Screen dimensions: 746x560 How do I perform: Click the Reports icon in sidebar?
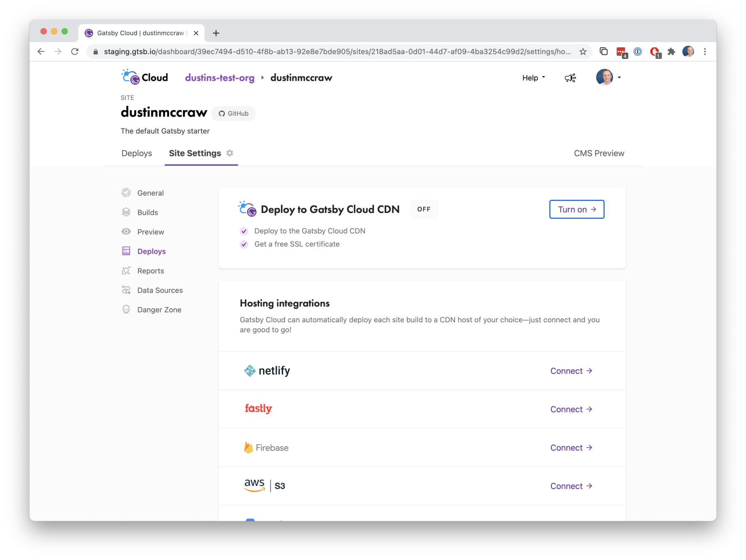(x=126, y=270)
